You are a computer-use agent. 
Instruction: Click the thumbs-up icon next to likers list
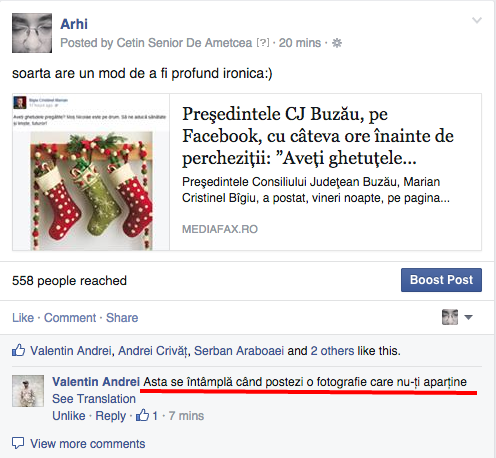tap(19, 350)
